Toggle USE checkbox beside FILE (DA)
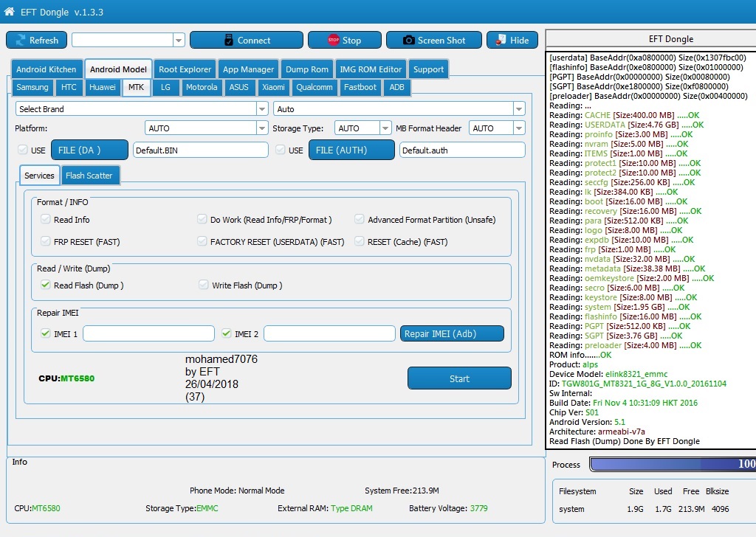The width and height of the screenshot is (756, 537). click(x=23, y=150)
